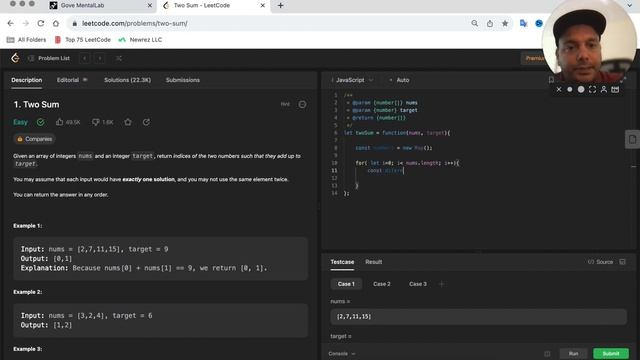Viewport: 640px width, 360px height.
Task: Open the Solutions (22.3K) tab
Action: click(127, 80)
